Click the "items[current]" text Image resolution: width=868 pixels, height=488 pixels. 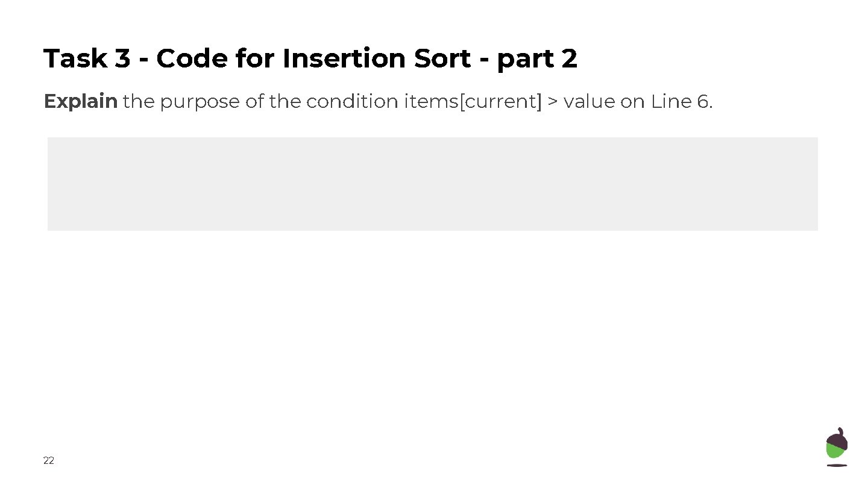tap(473, 102)
